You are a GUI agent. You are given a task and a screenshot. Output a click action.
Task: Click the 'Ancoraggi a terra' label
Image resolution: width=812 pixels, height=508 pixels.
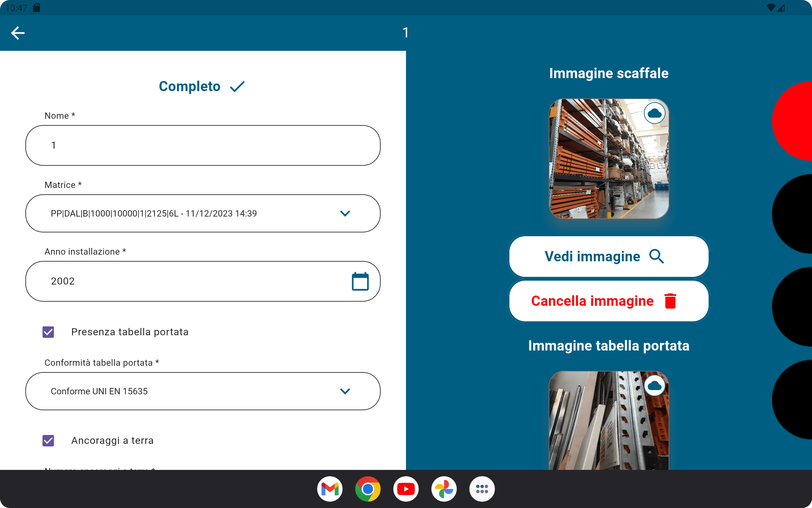click(x=112, y=440)
